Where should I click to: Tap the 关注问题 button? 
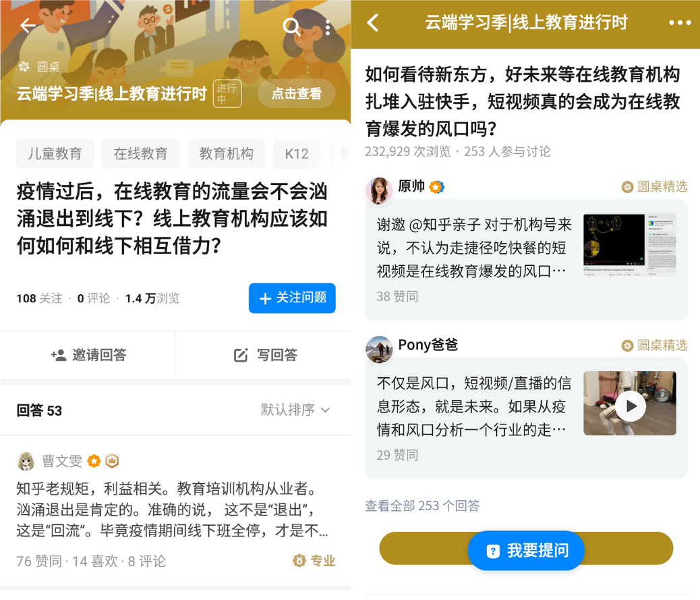(x=292, y=298)
